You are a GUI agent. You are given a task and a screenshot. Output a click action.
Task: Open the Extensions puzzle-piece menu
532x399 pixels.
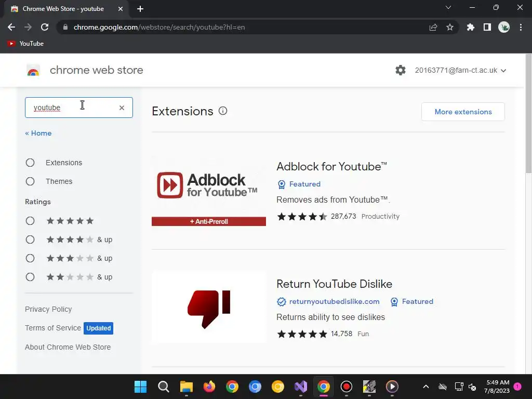(x=471, y=27)
